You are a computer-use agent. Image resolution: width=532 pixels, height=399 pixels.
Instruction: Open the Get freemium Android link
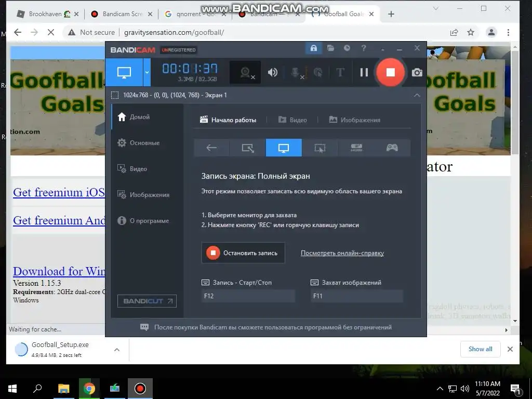coord(59,220)
